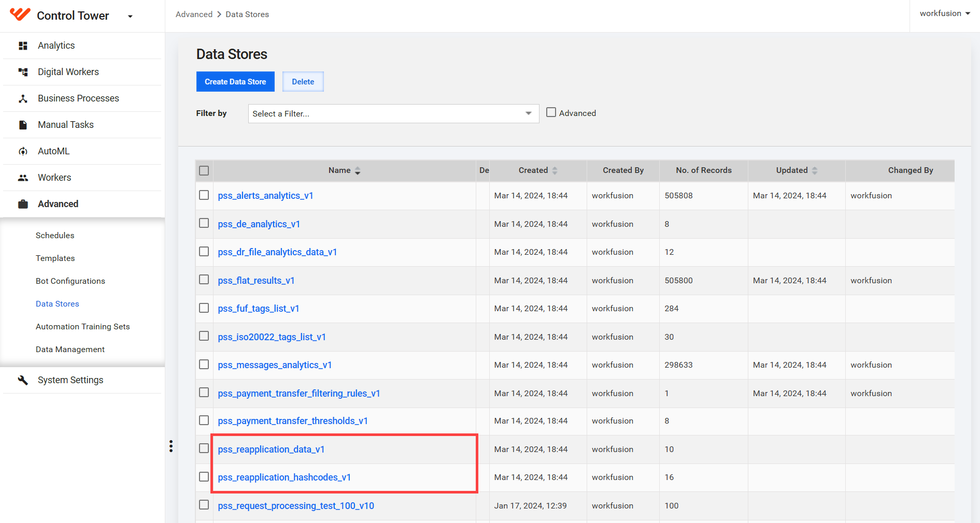Click the WorkFusion logo icon

(x=20, y=14)
